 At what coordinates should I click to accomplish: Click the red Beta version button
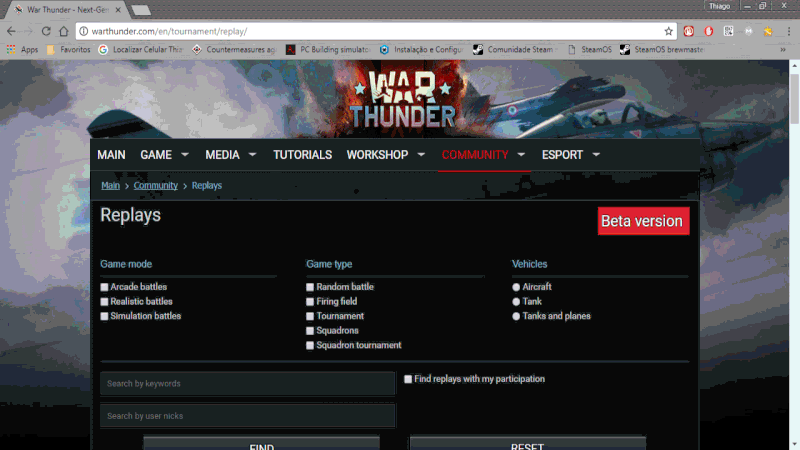tap(643, 221)
